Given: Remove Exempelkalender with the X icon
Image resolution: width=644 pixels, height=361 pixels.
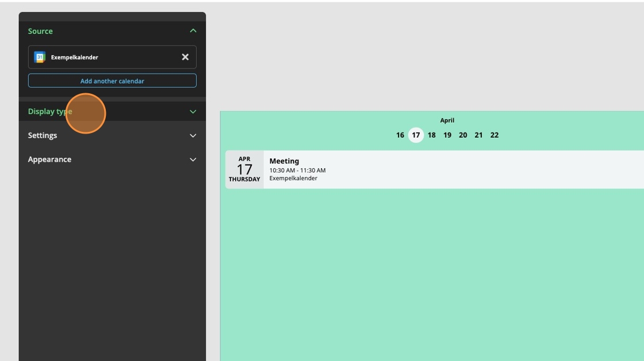Looking at the screenshot, I should [x=185, y=57].
